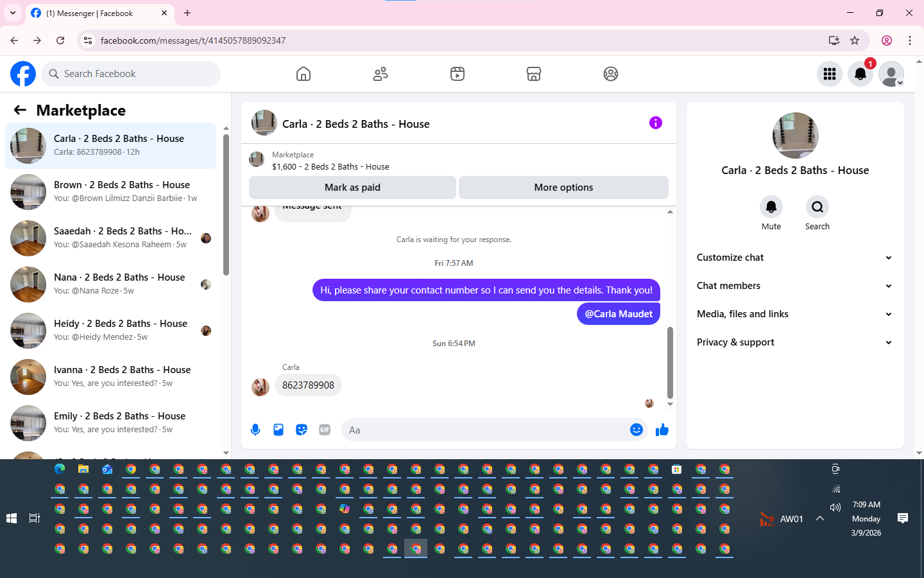The image size is (924, 578).
Task: Click the conversation list scrollbar thumb
Action: click(226, 204)
